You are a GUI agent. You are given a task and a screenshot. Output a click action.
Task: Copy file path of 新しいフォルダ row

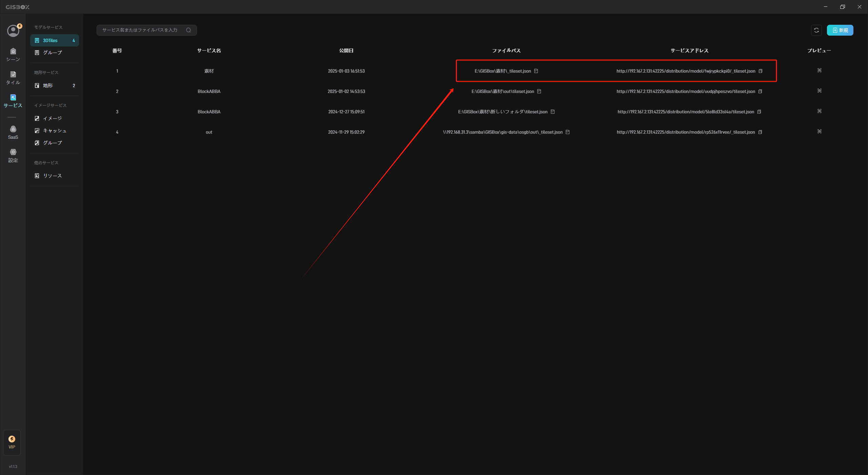[x=553, y=112]
